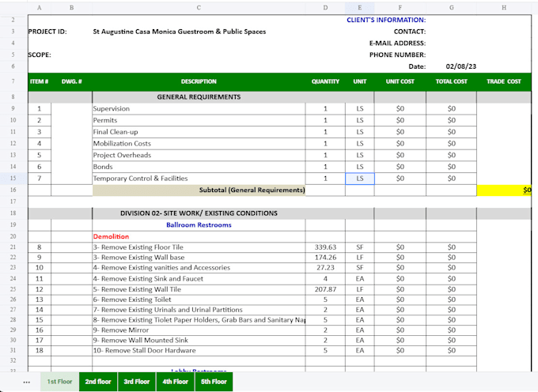
Task: Click SF unit cell for Remove Existing Floor Tile
Action: click(359, 247)
